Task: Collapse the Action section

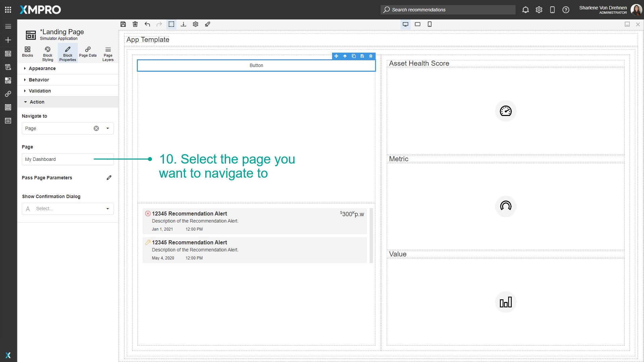Action: coord(37,102)
